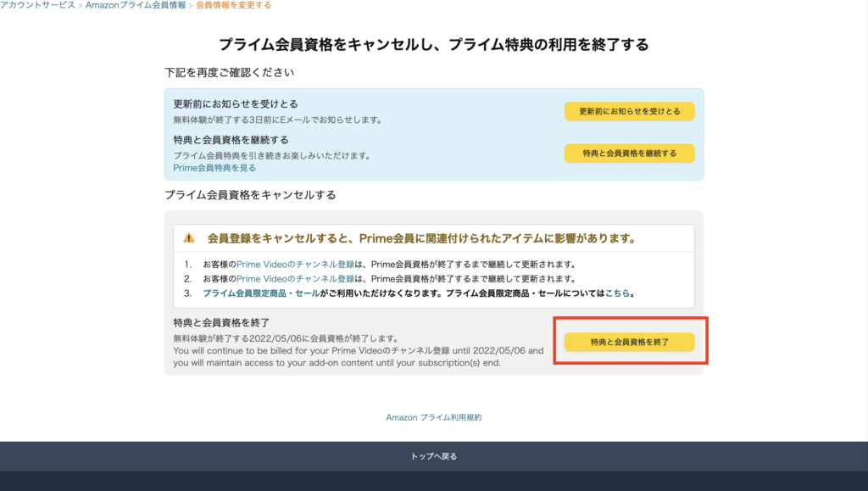This screenshot has width=868, height=491.
Task: Open Prime Videoのチャンネル登録 link in item 2
Action: tap(295, 278)
